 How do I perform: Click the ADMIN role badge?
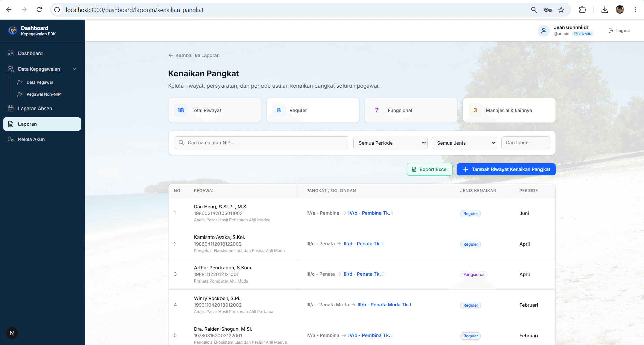583,34
